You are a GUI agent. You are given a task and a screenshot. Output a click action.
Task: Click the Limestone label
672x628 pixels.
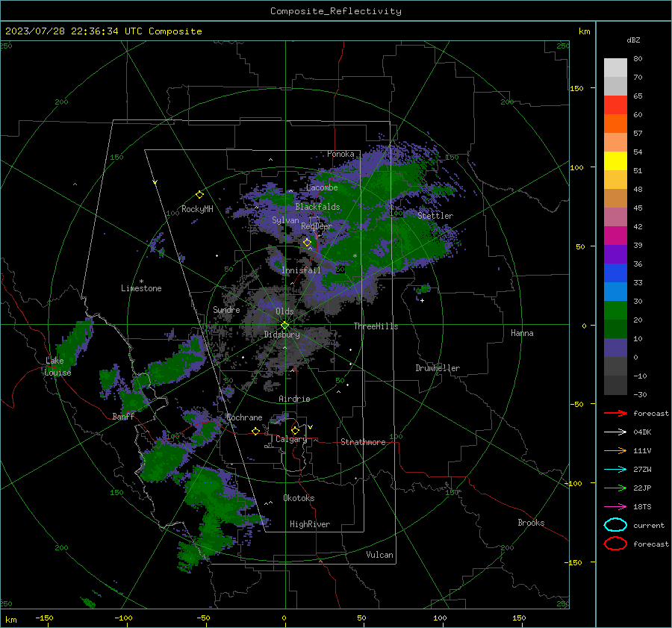[141, 288]
